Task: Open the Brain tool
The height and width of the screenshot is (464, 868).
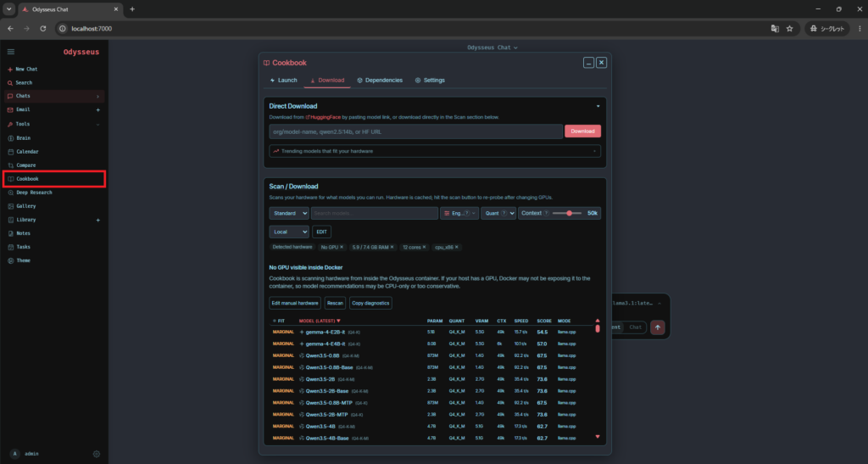Action: 19,138
